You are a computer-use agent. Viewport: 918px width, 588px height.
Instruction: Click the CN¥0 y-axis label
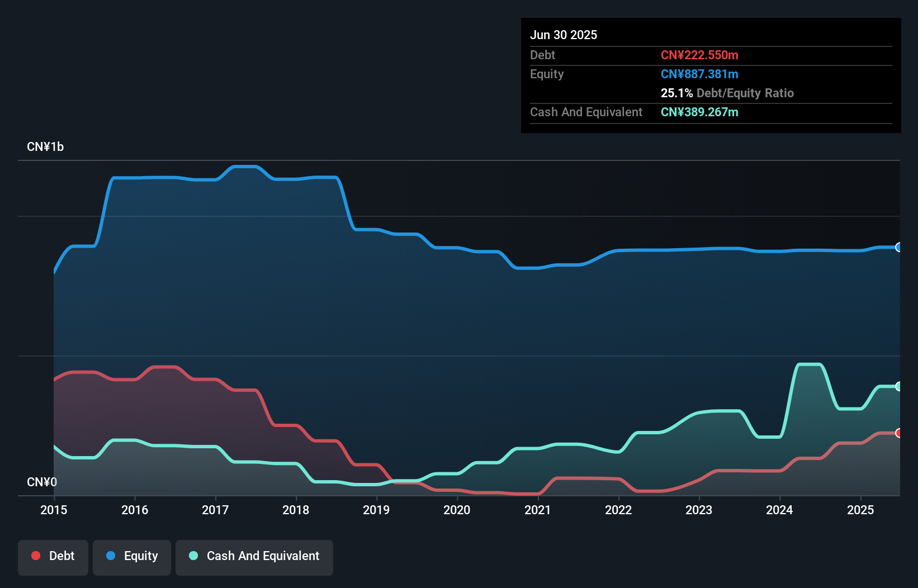(42, 482)
